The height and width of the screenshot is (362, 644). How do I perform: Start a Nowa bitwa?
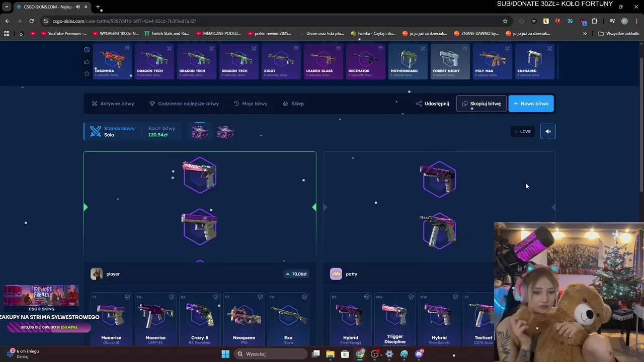[x=531, y=104]
